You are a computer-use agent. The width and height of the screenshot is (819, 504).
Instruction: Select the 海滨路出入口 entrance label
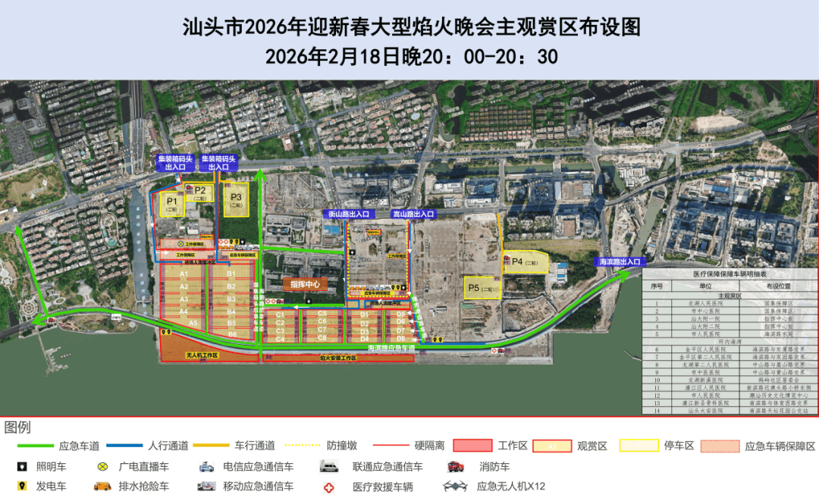click(x=619, y=261)
